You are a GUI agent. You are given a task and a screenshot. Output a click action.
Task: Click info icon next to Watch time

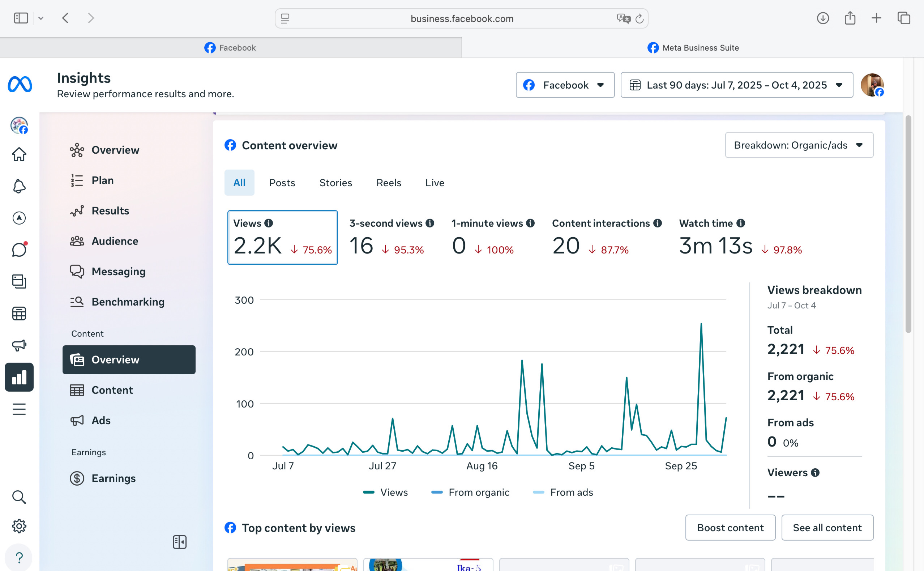(x=741, y=223)
